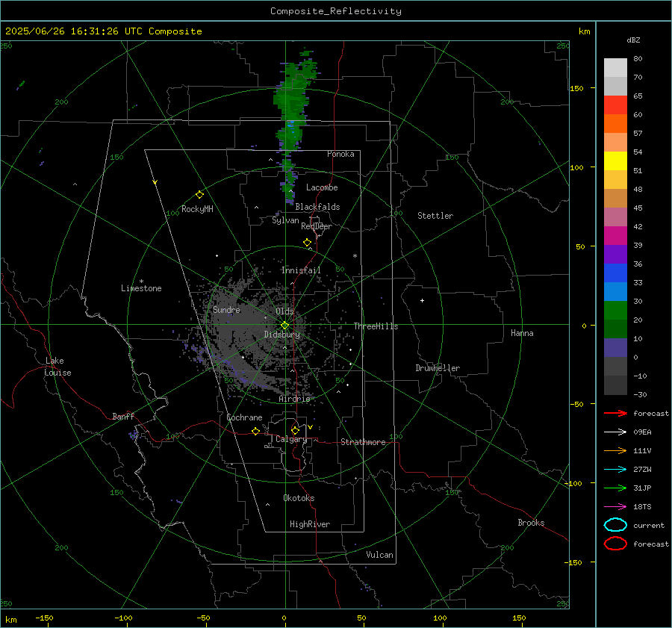Click the Composite_Reflectivity title
Viewport: 672px width, 628px height.
[x=336, y=11]
